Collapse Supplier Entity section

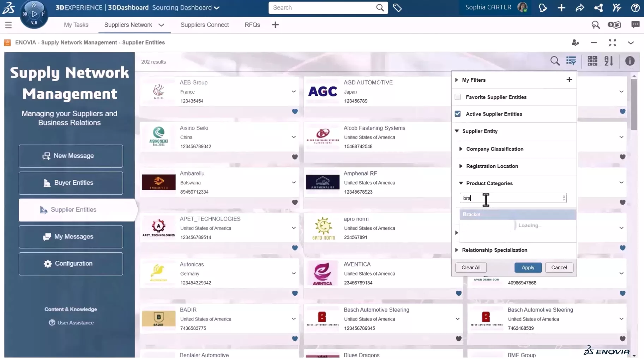[457, 131]
